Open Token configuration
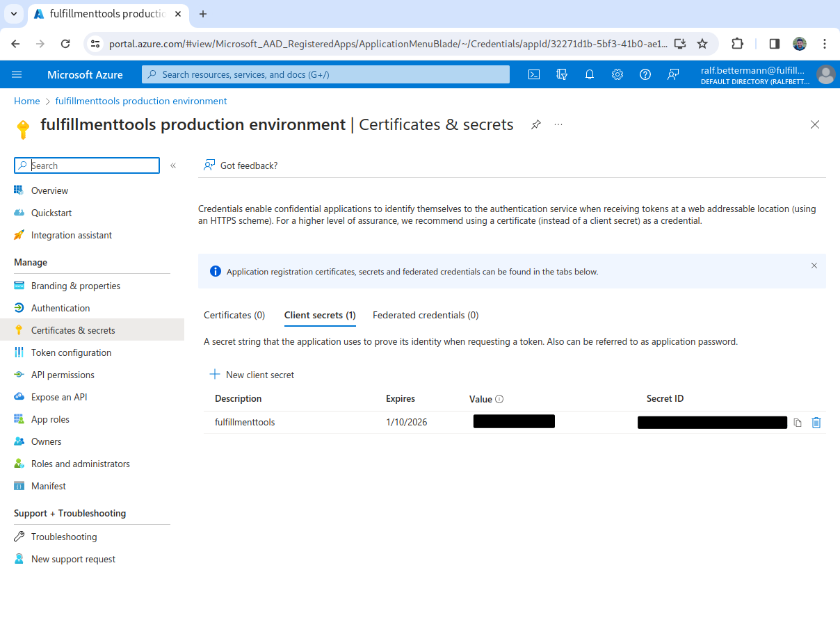840x627 pixels. [71, 352]
